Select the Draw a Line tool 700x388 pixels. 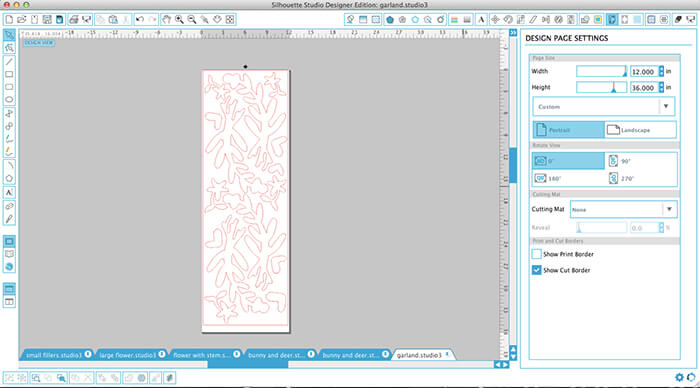pos(9,62)
